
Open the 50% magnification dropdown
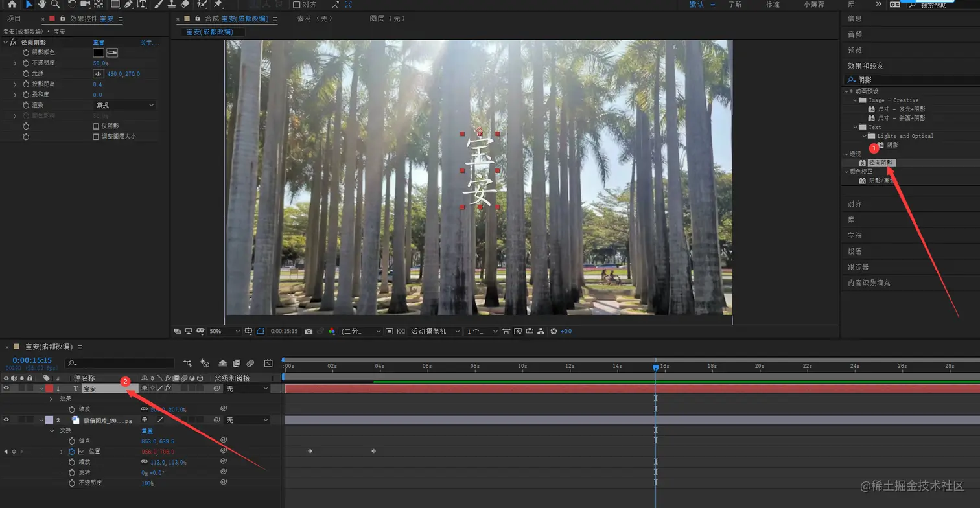(x=224, y=331)
